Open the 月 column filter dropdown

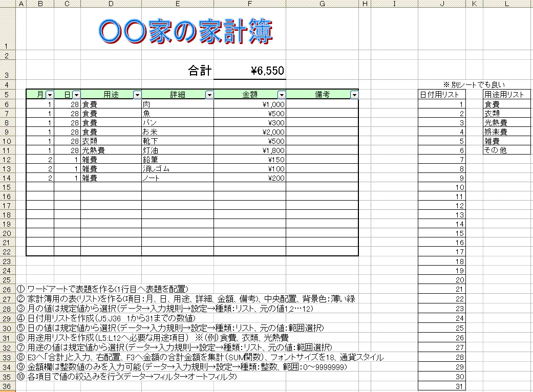pos(50,95)
